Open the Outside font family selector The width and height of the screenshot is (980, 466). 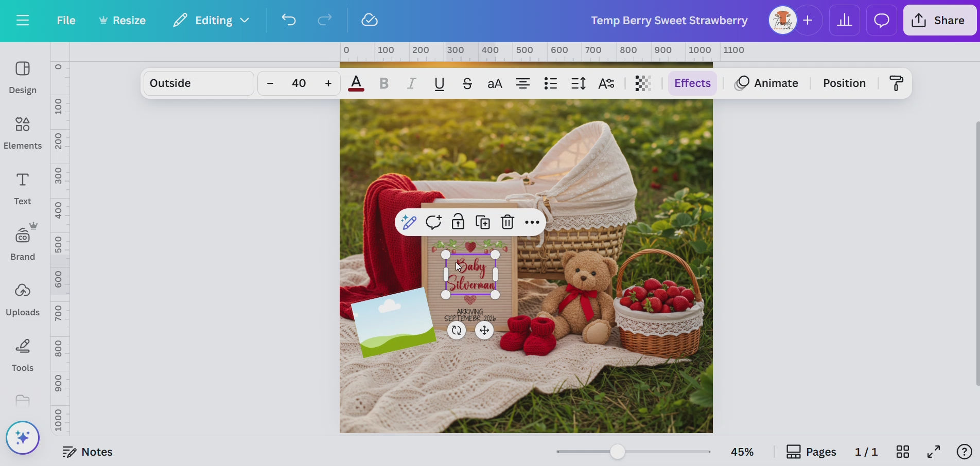(x=199, y=83)
